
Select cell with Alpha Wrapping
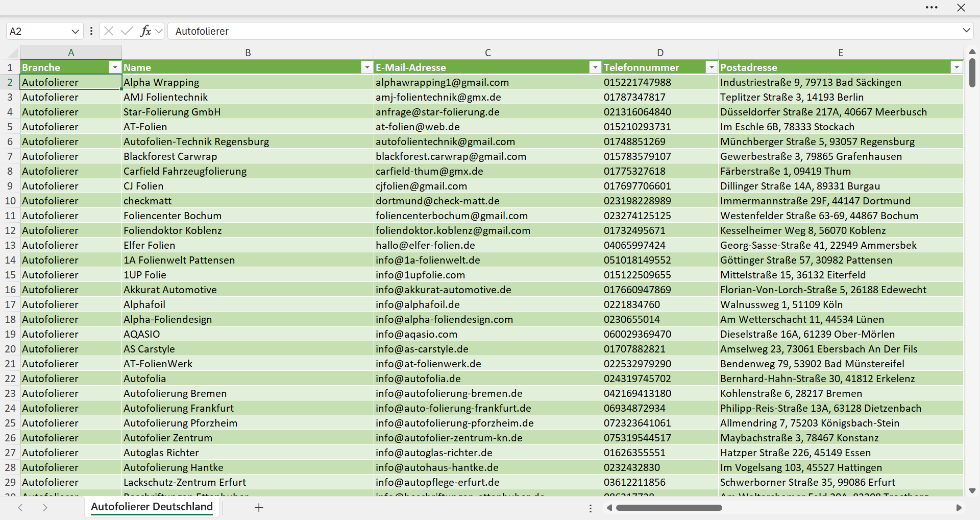[x=248, y=82]
